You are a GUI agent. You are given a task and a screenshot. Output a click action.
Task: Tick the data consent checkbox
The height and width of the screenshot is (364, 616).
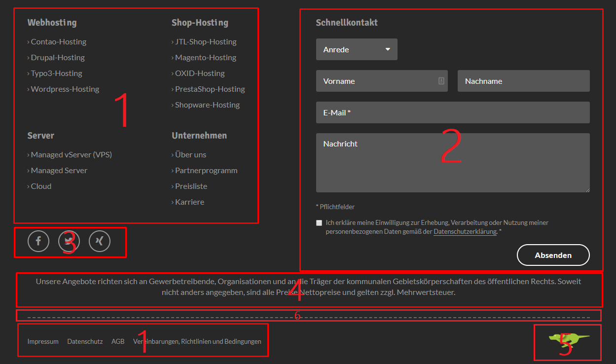319,223
